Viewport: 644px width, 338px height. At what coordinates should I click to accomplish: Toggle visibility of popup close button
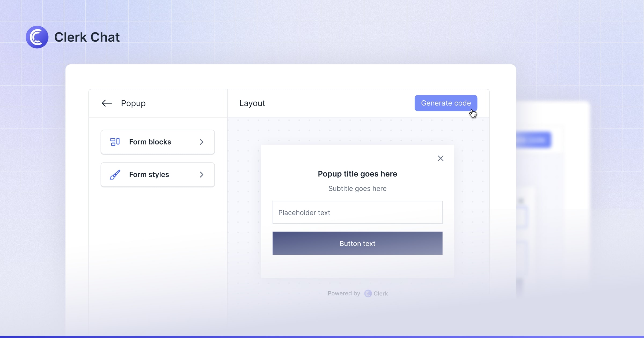440,158
